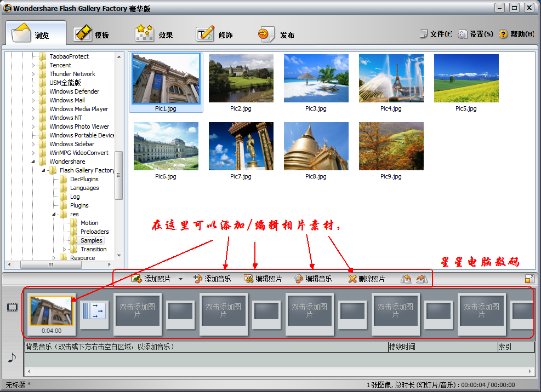This screenshot has width=541, height=392.
Task: Click the 持续时间 duration column header
Action: (442, 347)
